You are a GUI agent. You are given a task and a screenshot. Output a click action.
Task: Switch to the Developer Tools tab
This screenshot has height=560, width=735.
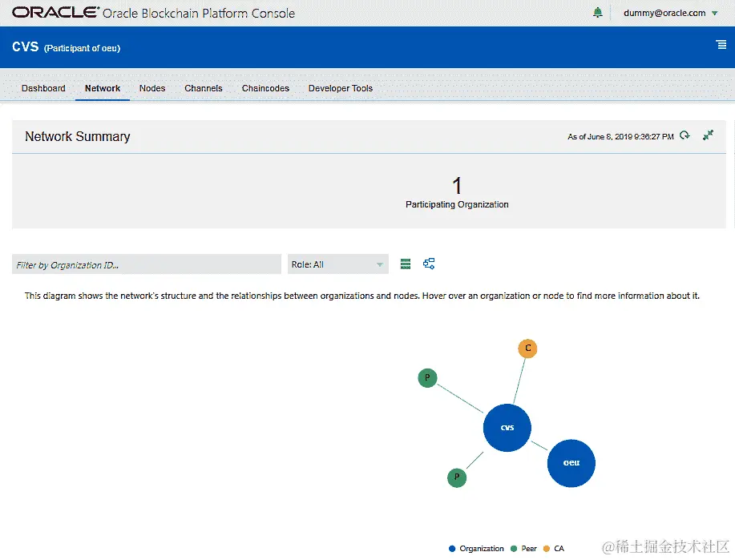[x=341, y=88]
